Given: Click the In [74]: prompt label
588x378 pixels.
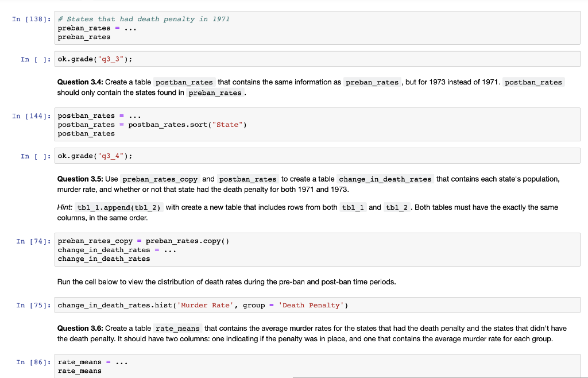Looking at the screenshot, I should pos(34,241).
